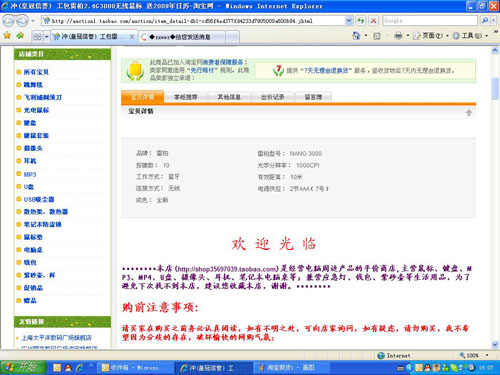Open the search provider dropdown arrow
This screenshot has height=375, width=500.
494,21
